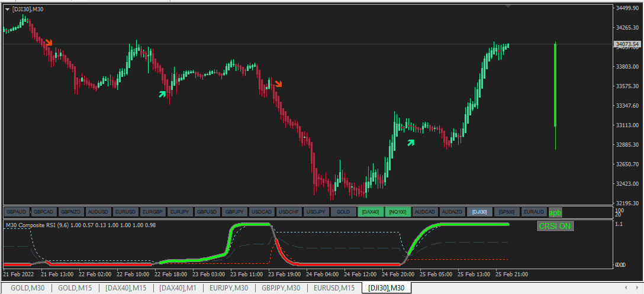The width and height of the screenshot is (644, 294).
Task: Click the green apb label
Action: (555, 212)
